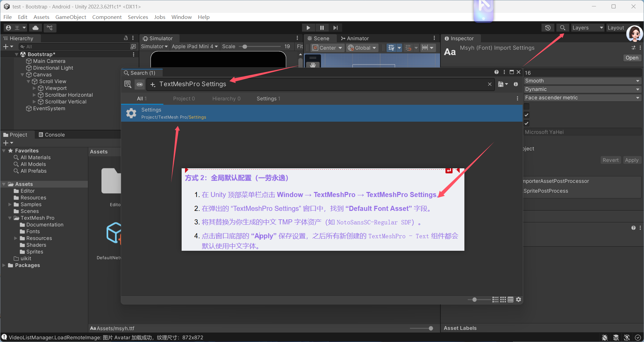Click the Search window help icon
Viewport: 644px width, 342px height.
(x=497, y=72)
